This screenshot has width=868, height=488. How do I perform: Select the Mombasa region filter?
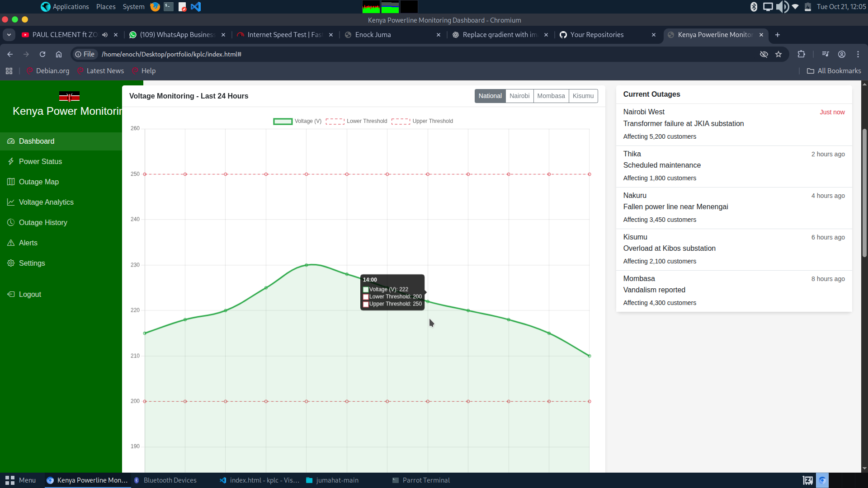tap(551, 96)
